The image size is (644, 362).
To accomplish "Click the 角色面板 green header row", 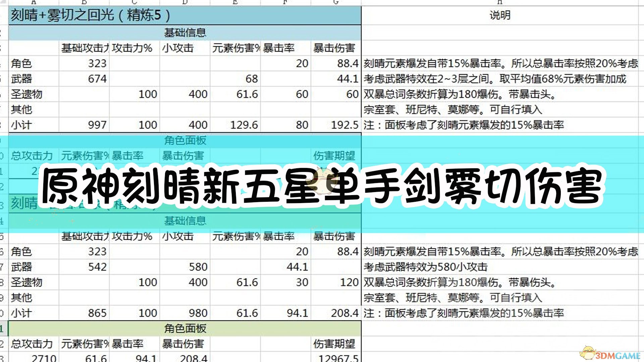I will click(185, 328).
